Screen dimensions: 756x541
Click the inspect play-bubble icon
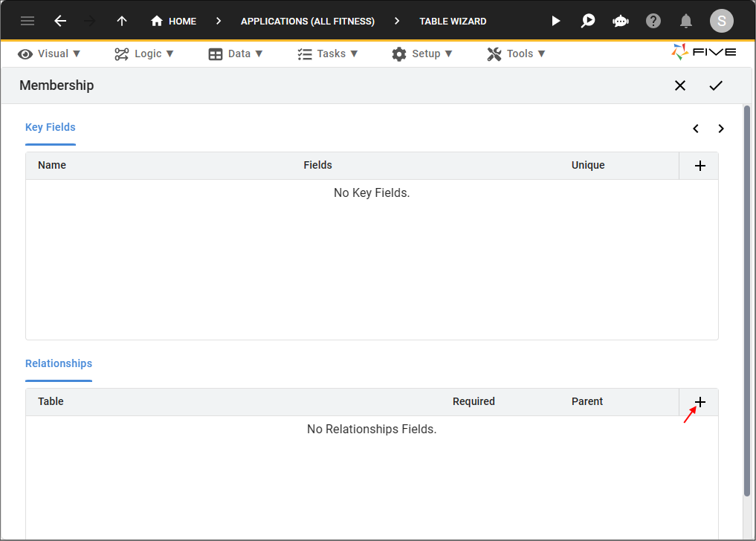pyautogui.click(x=588, y=21)
